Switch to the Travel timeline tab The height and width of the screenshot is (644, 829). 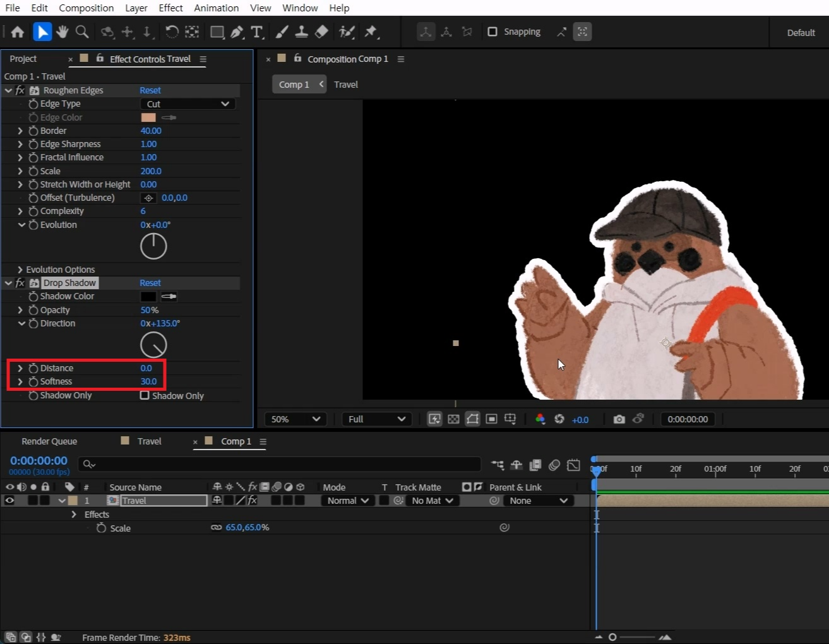149,441
